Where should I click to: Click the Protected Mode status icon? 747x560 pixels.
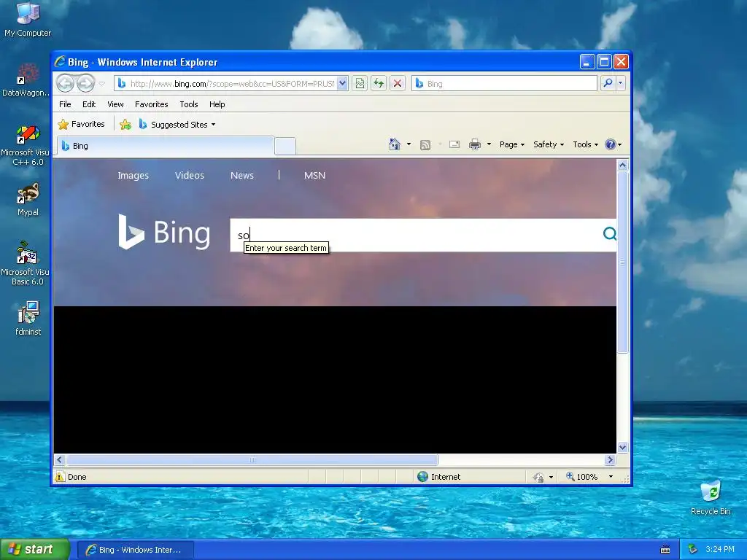coord(538,477)
